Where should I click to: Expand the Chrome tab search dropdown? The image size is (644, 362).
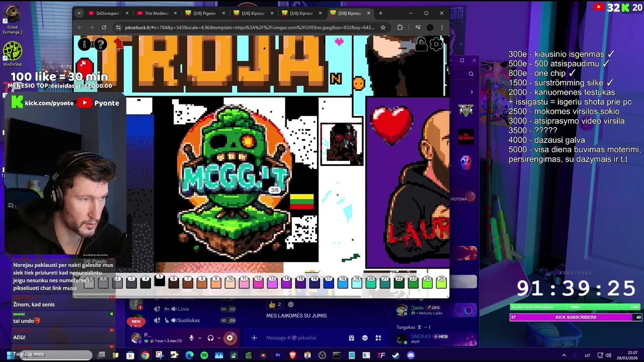[x=79, y=13]
